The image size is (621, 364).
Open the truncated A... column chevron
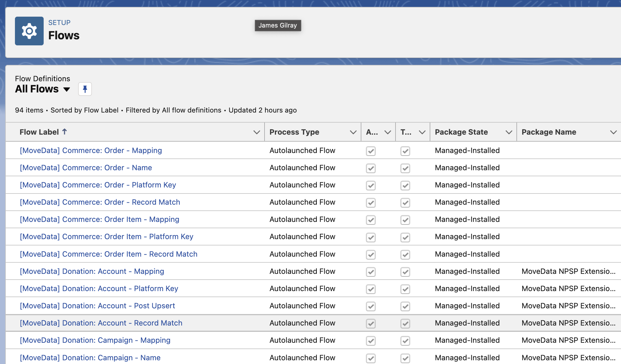pos(387,132)
